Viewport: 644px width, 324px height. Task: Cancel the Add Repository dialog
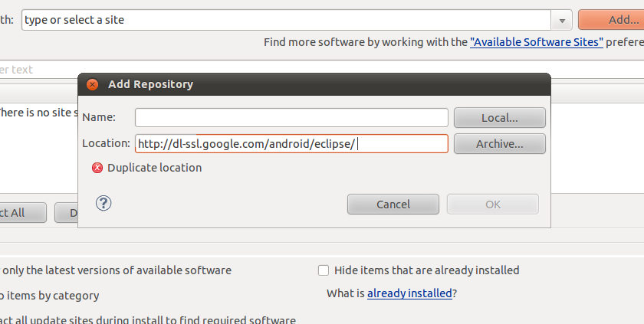click(x=393, y=205)
